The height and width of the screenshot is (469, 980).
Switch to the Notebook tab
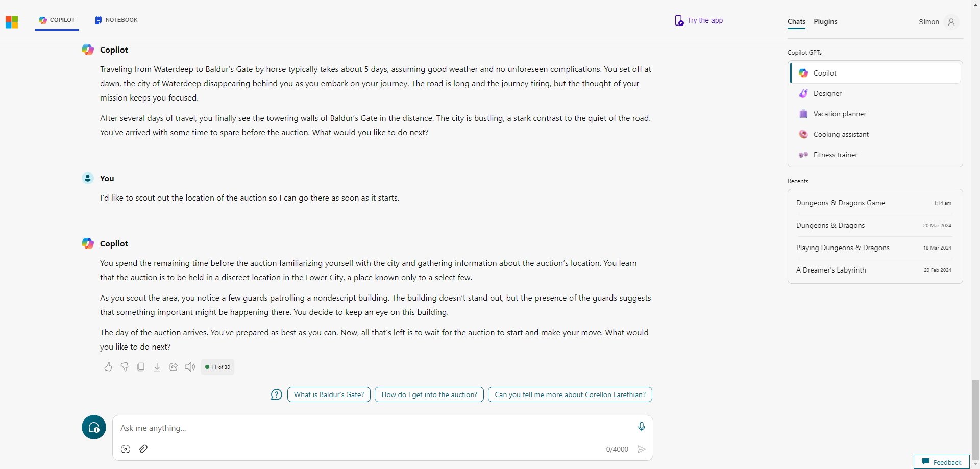pos(116,20)
